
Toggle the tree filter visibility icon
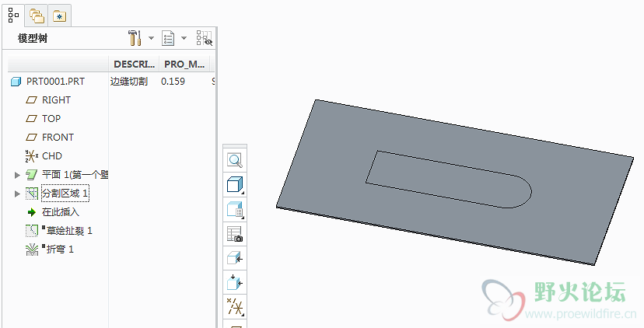tap(204, 38)
